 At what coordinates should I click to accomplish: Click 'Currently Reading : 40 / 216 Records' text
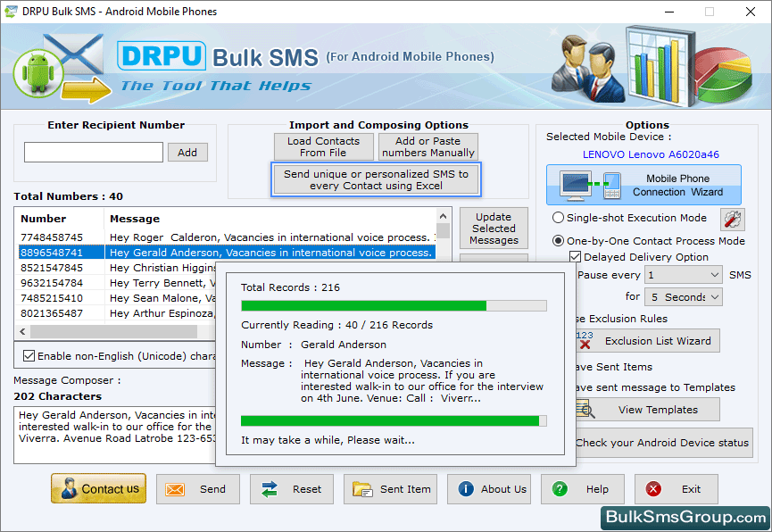[x=336, y=325]
